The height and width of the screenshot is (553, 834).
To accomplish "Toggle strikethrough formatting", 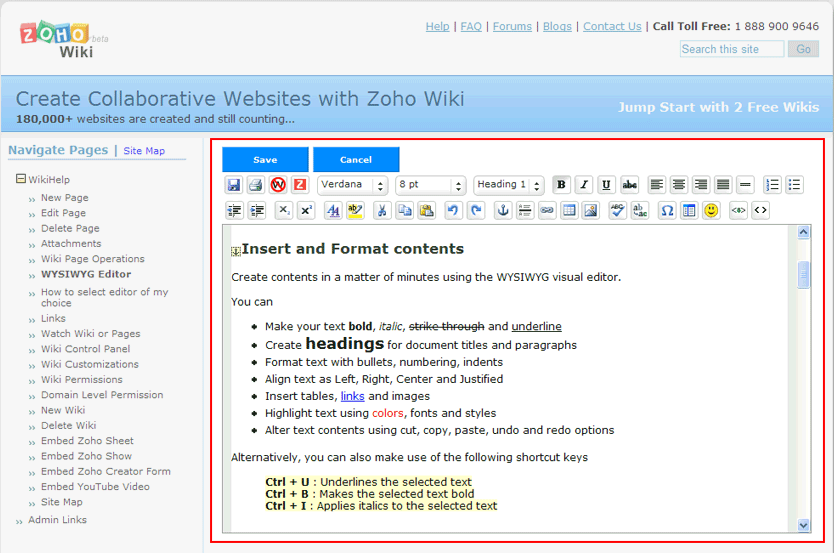I will (630, 185).
